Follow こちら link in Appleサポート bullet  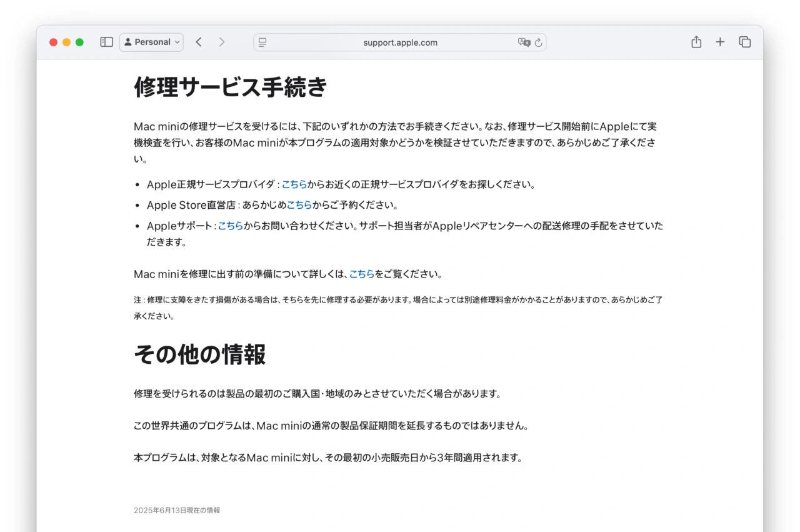coord(230,226)
